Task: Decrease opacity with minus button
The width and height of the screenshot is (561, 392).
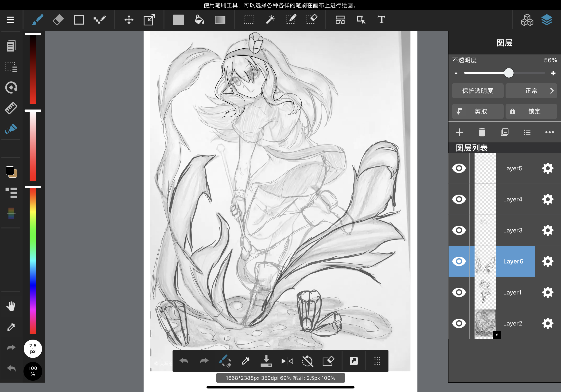Action: click(456, 73)
